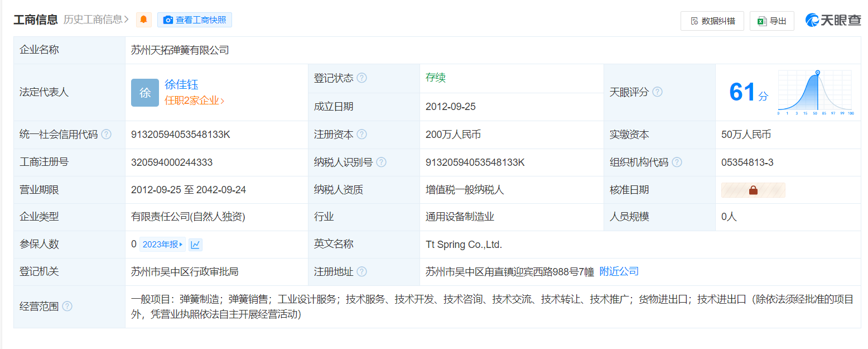Screen dimensions: 868x349
Task: Click 有限责任公司(自然人独资) value
Action: tap(188, 217)
